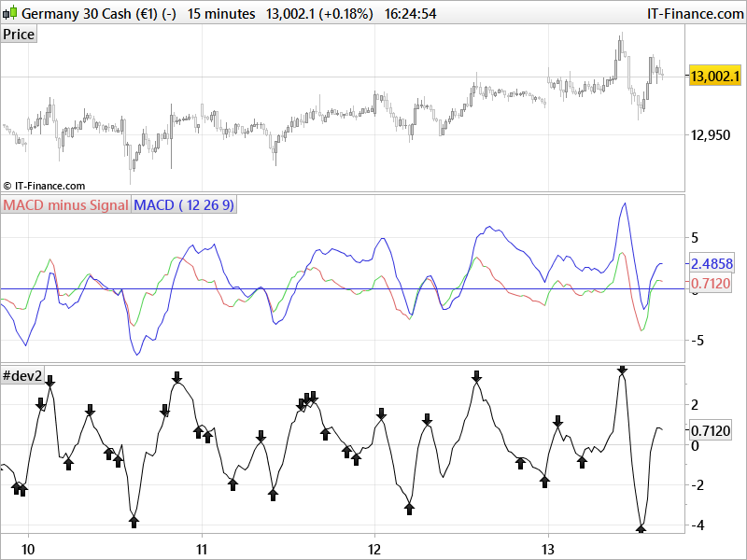Click the -5 label on MACD axis
The image size is (747, 560).
click(x=697, y=341)
